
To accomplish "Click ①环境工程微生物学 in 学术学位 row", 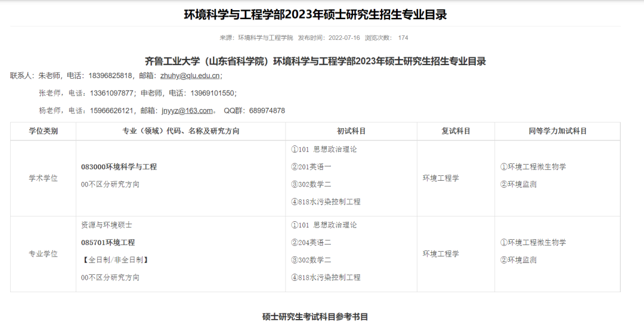I will point(533,167).
